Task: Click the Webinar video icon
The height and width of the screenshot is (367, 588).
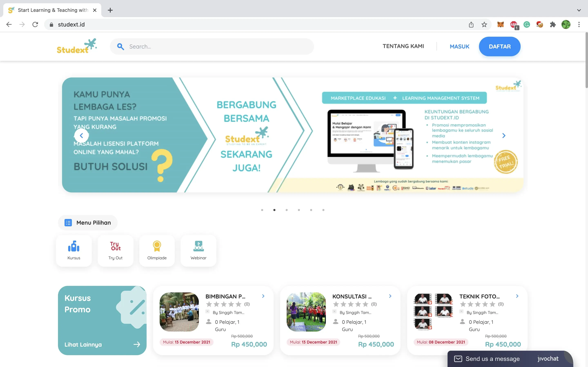Action: click(x=198, y=246)
